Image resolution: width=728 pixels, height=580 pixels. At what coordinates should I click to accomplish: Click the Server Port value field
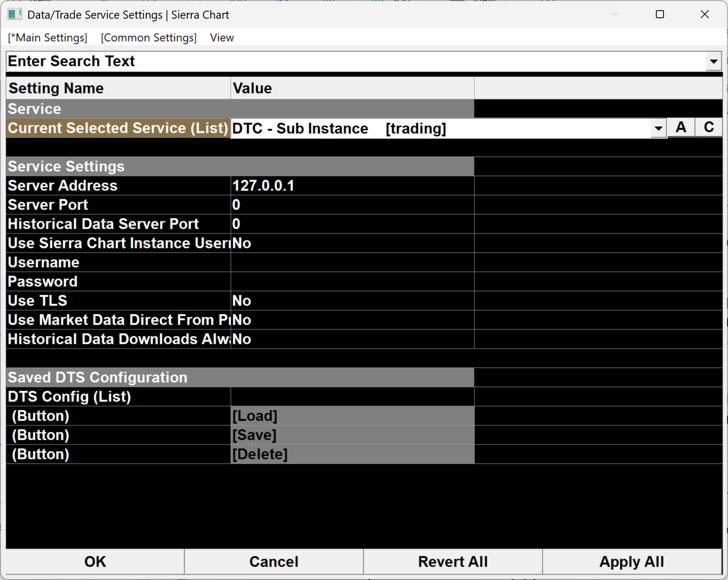pyautogui.click(x=353, y=205)
